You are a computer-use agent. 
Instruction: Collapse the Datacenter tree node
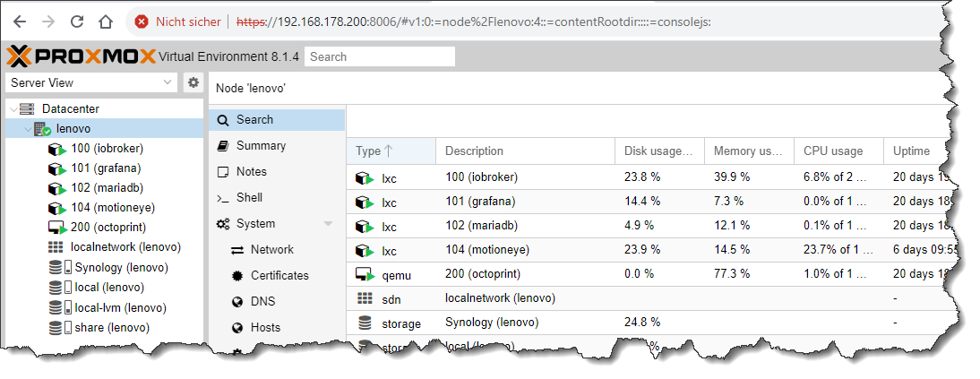(x=13, y=108)
